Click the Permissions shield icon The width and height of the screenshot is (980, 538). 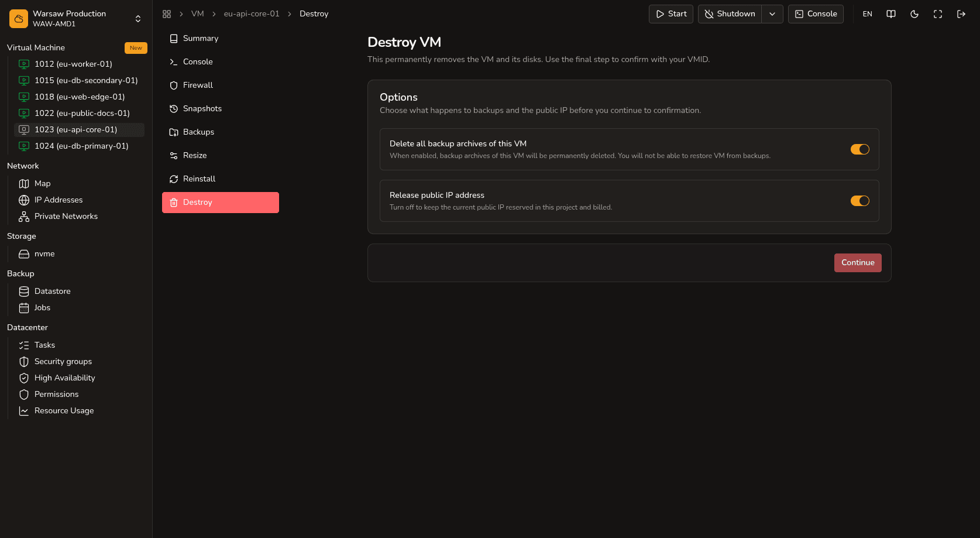tap(24, 395)
